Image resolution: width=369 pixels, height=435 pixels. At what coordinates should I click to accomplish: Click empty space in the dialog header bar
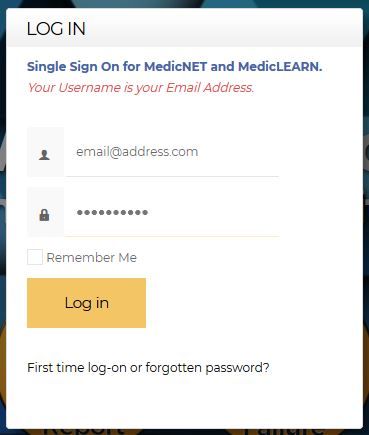223,28
